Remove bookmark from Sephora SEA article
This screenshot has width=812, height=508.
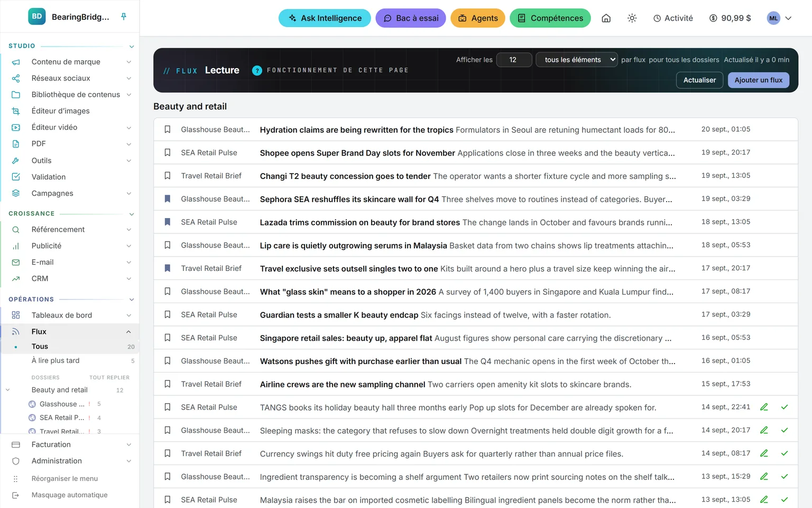(x=168, y=199)
